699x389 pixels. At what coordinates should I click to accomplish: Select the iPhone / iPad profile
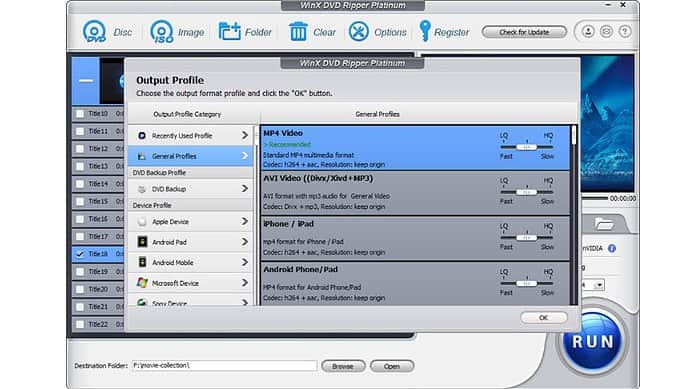pos(415,239)
